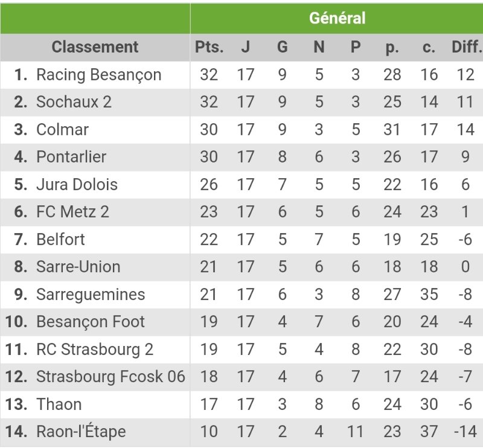Click on Jura Dolois
This screenshot has width=483, height=448.
pos(77,184)
